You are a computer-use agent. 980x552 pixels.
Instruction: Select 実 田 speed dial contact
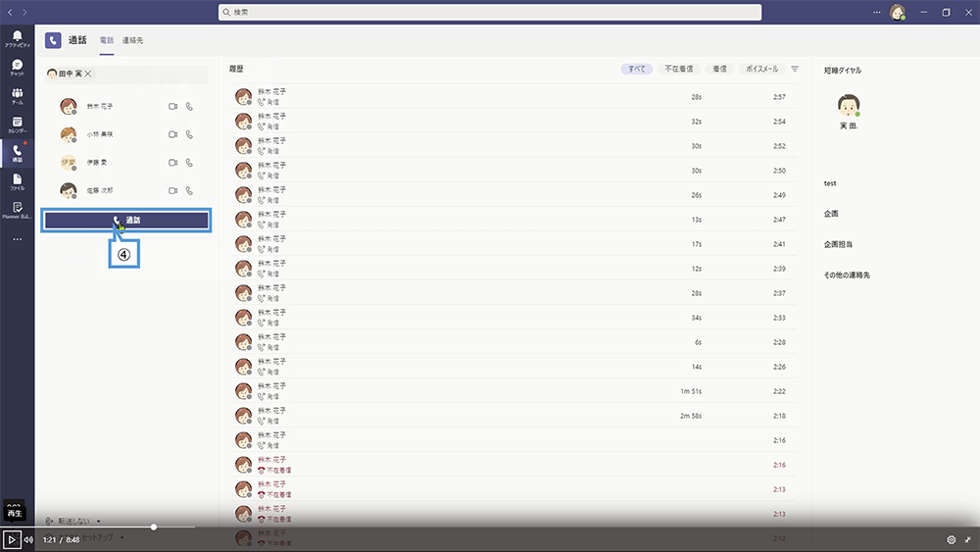[x=848, y=111]
